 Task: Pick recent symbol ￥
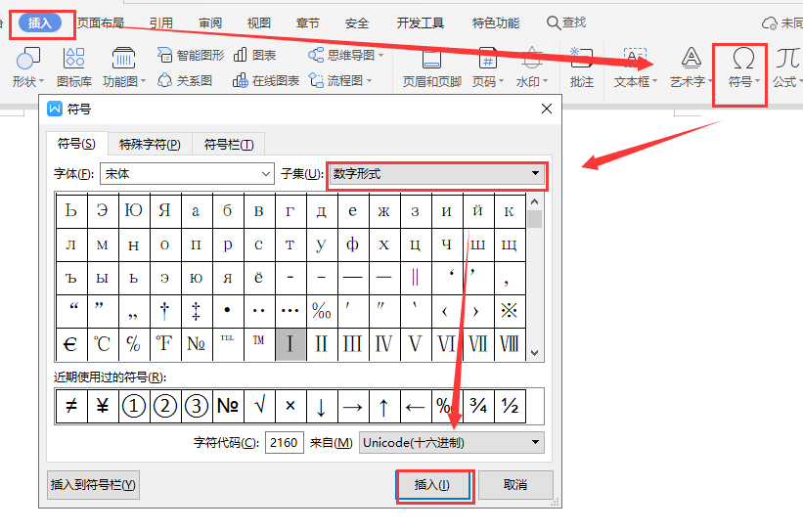tap(103, 406)
